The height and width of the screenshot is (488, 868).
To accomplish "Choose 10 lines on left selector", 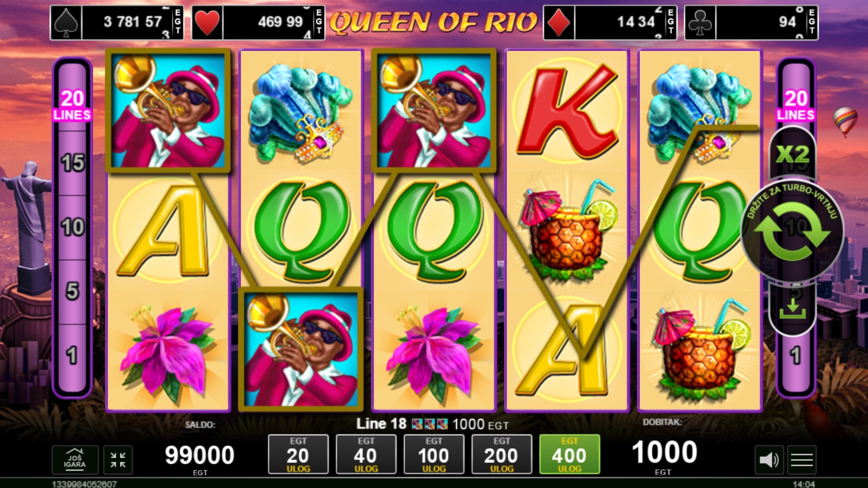I will [72, 227].
